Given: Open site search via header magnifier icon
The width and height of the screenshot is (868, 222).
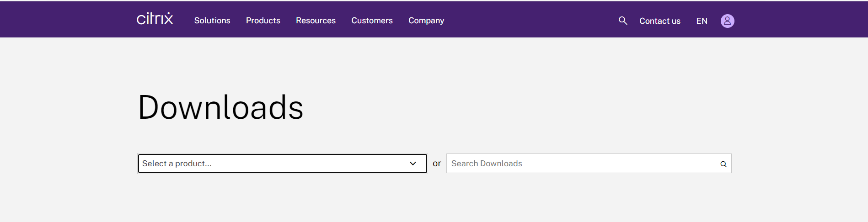Looking at the screenshot, I should (622, 21).
